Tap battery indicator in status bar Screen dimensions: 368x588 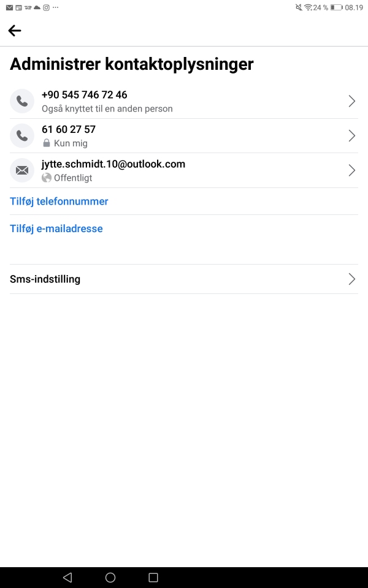tap(337, 7)
